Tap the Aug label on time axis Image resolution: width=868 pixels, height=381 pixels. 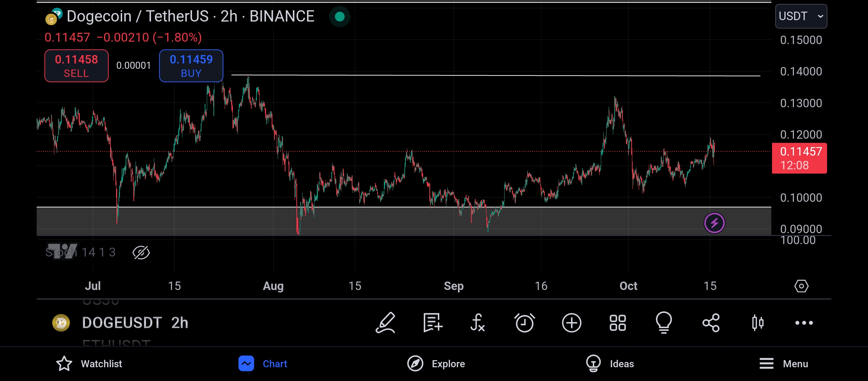point(273,286)
